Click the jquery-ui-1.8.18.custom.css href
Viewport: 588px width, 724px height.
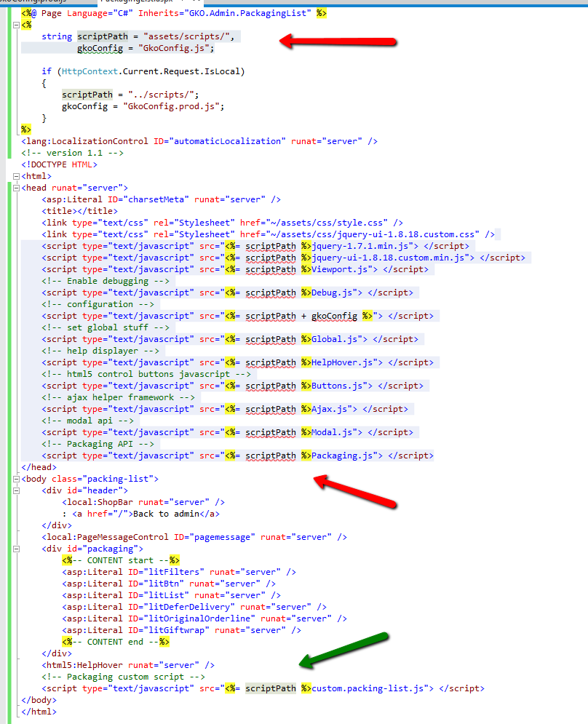point(373,234)
